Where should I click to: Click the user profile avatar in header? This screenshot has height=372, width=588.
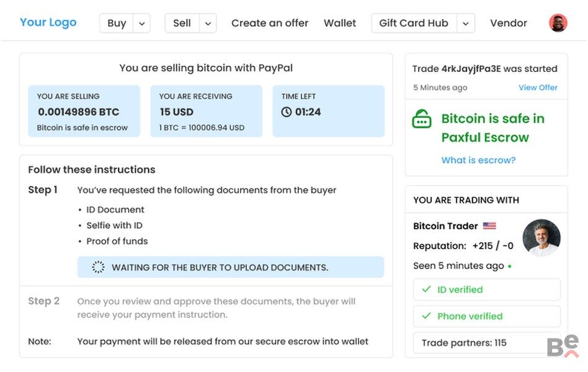coord(558,23)
